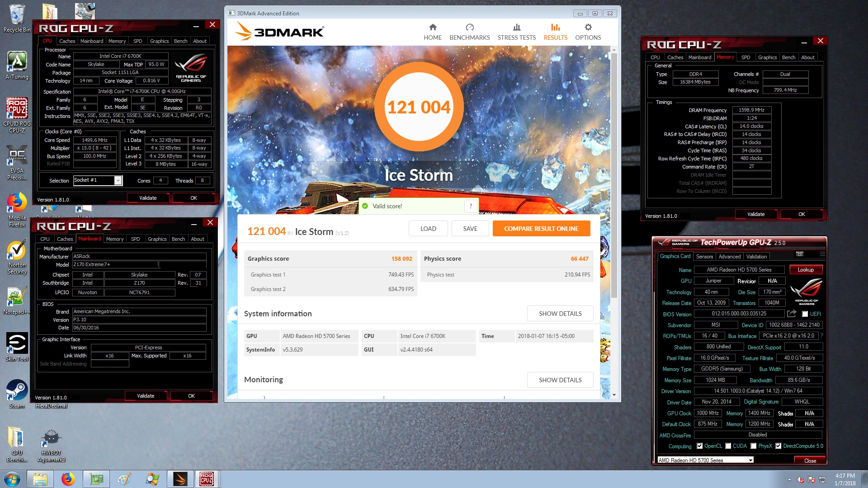Open File Explorer from the taskbar
This screenshot has height=488, width=868.
coord(40,479)
